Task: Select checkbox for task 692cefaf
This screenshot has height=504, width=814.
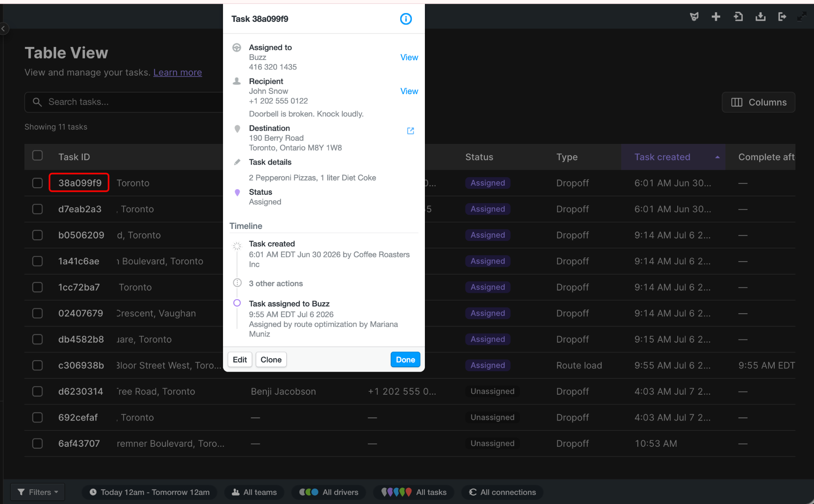Action: (37, 417)
